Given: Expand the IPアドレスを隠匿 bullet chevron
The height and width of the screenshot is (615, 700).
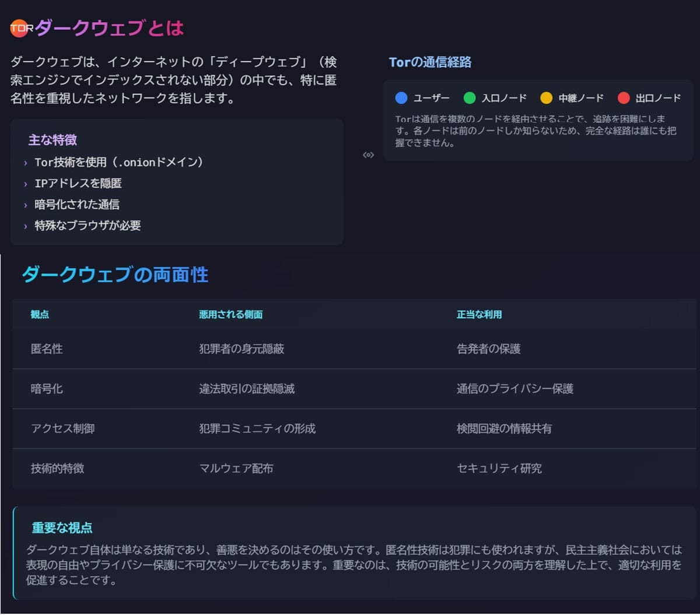Looking at the screenshot, I should pyautogui.click(x=26, y=184).
